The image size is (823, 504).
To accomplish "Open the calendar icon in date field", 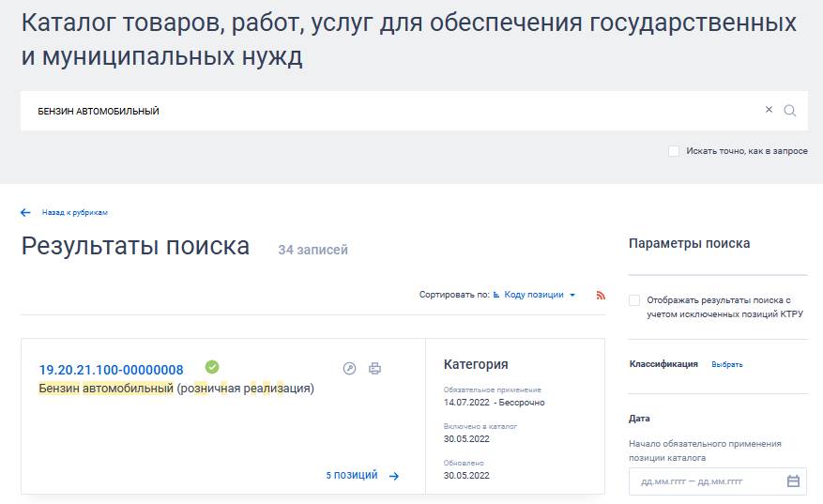I will click(x=793, y=481).
